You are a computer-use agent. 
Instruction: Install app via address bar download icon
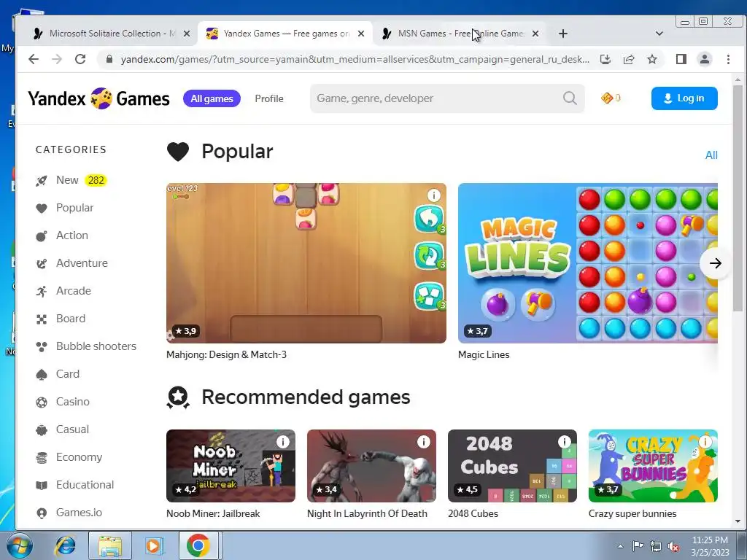[605, 59]
